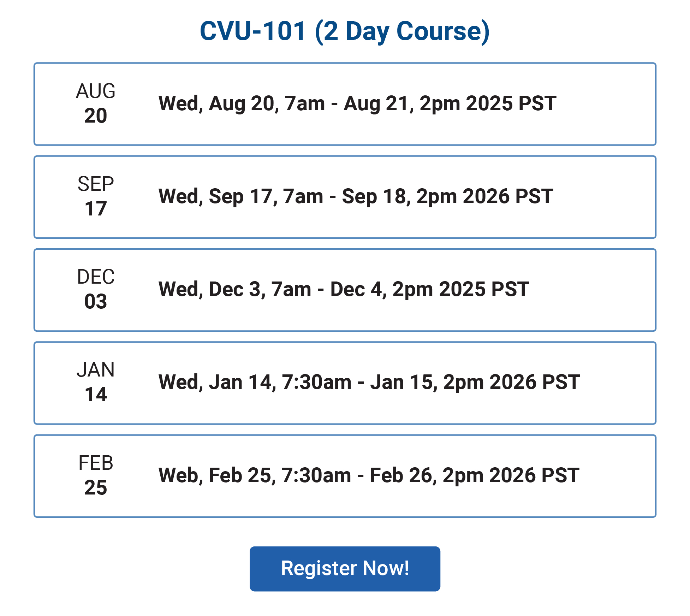This screenshot has width=690, height=616.
Task: Click the 'Jan 15, 2pm 2026 PST' end time
Action: (475, 382)
